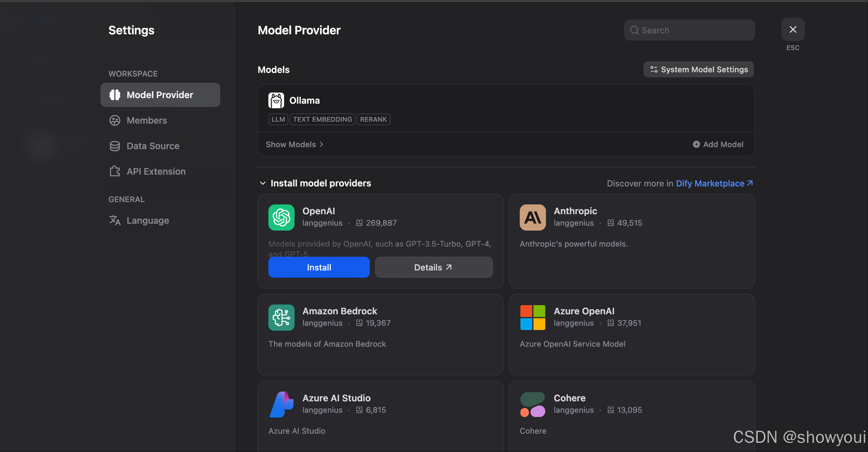The height and width of the screenshot is (452, 868).
Task: Click the Ollama llama logo icon
Action: [x=276, y=100]
